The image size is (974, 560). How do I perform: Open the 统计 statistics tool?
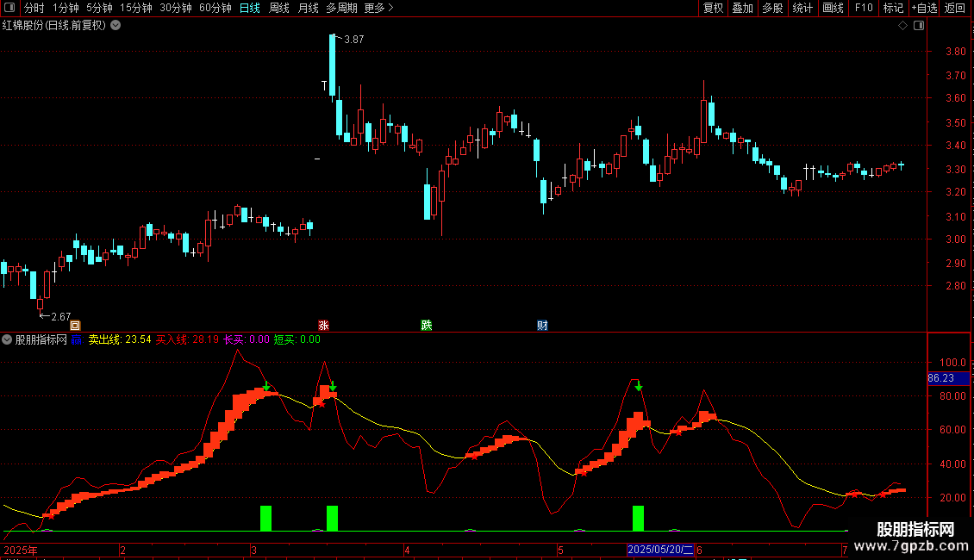(802, 8)
